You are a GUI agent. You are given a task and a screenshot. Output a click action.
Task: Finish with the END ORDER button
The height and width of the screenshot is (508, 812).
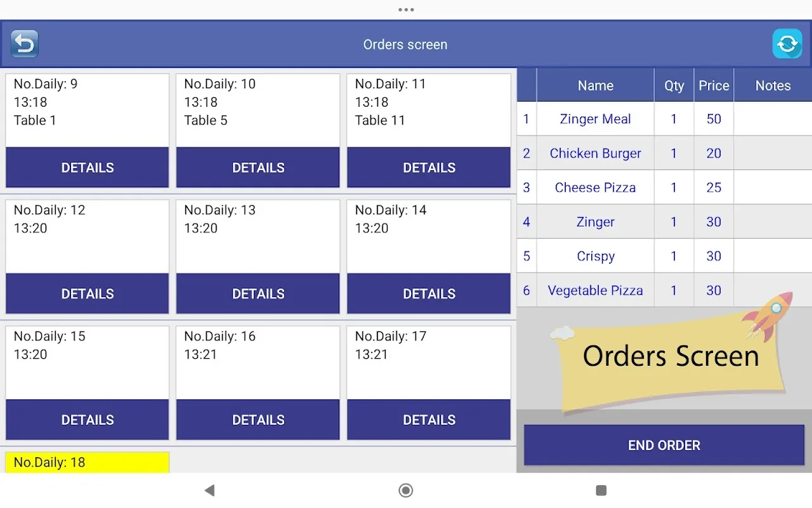(664, 445)
